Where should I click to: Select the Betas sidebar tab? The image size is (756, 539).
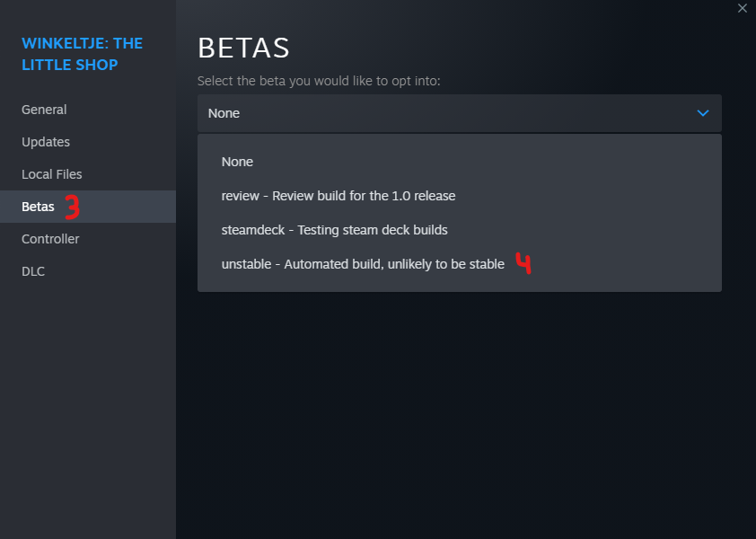point(38,207)
